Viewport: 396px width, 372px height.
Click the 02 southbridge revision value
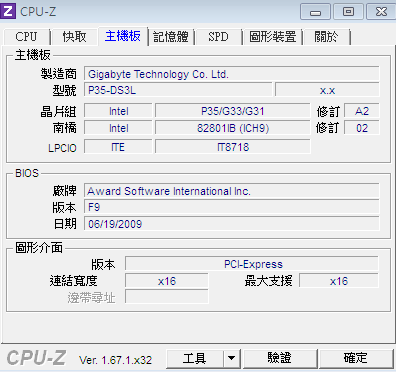click(x=362, y=128)
